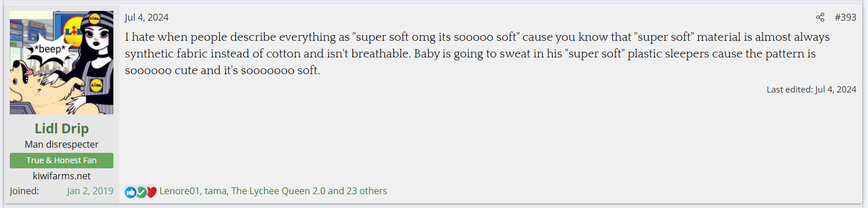Screen dimensions: 868x208
Task: Show the 'and 23 others' reactions list
Action: 358,191
